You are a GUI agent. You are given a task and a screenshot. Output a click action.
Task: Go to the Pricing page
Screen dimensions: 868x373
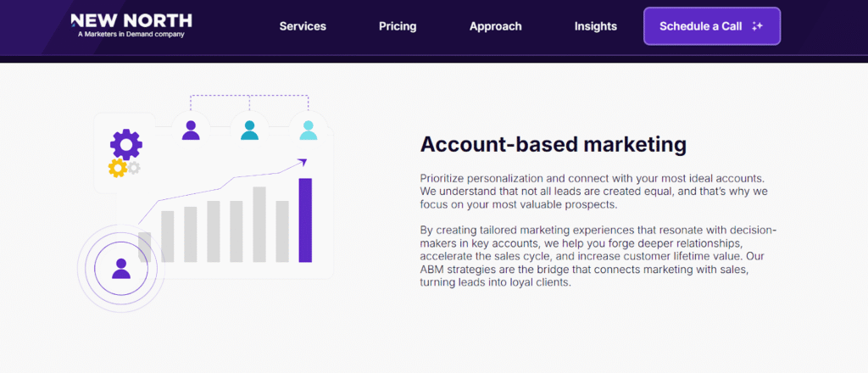398,26
